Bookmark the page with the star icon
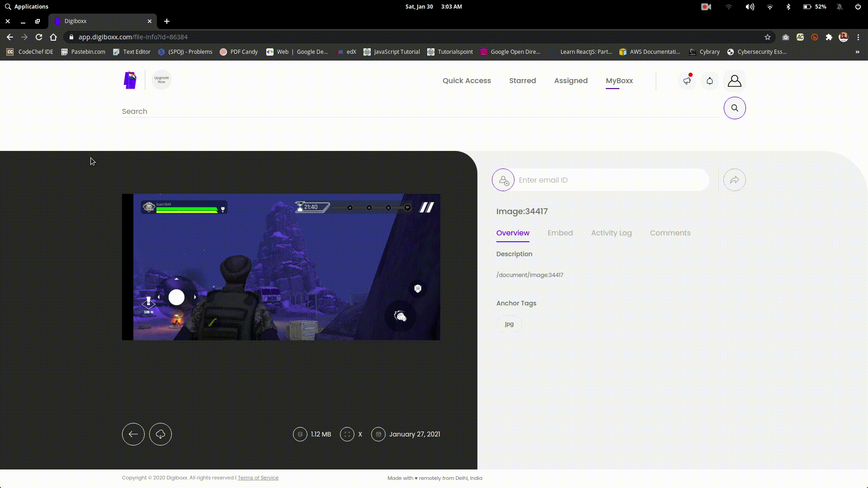 coord(767,37)
